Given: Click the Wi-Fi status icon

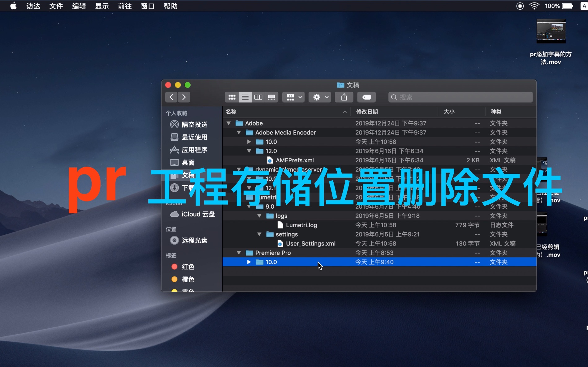Looking at the screenshot, I should pos(534,6).
